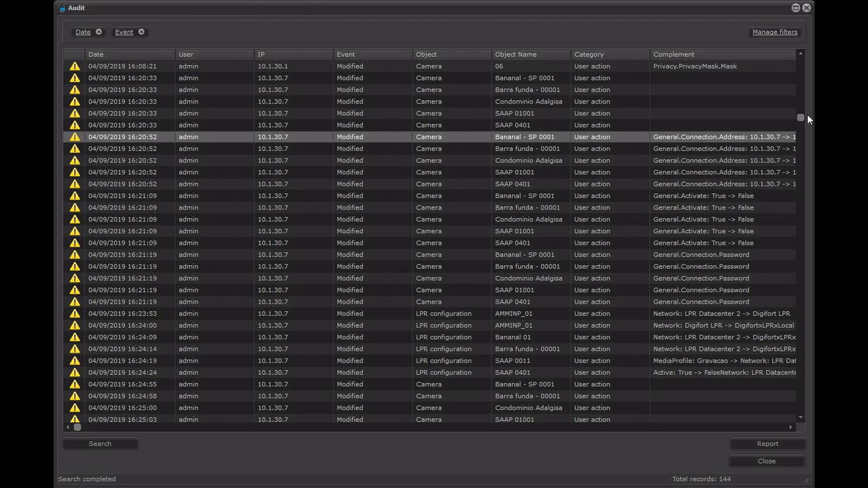Click warning icon of the 16:24:58 row
Screen dimensions: 868x488
point(75,396)
